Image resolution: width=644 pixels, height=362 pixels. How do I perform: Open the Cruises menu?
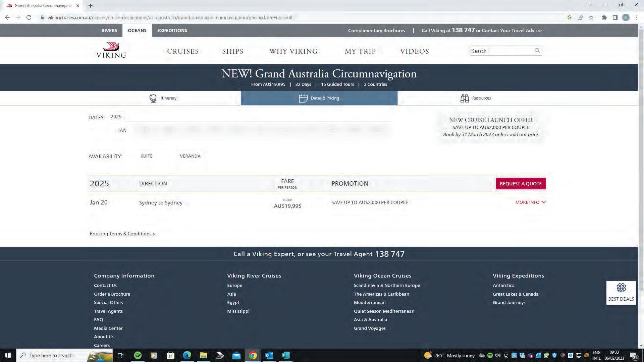(183, 51)
